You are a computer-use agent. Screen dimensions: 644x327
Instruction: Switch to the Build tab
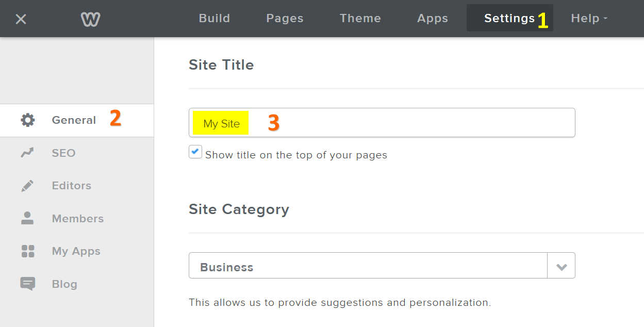(x=214, y=19)
